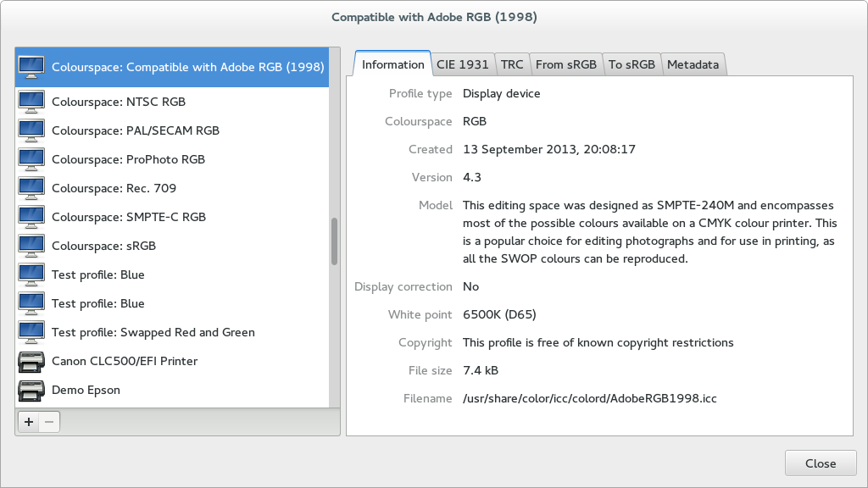Viewport: 868px width, 488px height.
Task: Click the plus icon to add profile
Action: (x=28, y=422)
